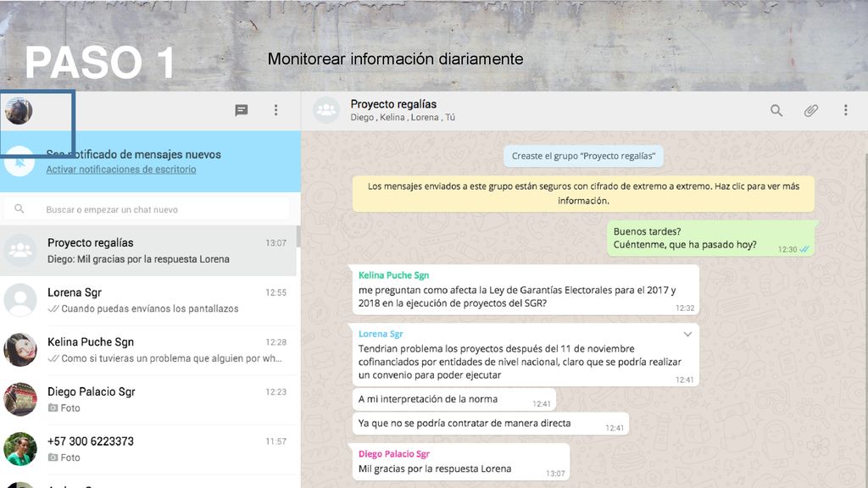868x488 pixels.
Task: Click 'A mi interpretación de la norma' message
Action: [x=454, y=400]
